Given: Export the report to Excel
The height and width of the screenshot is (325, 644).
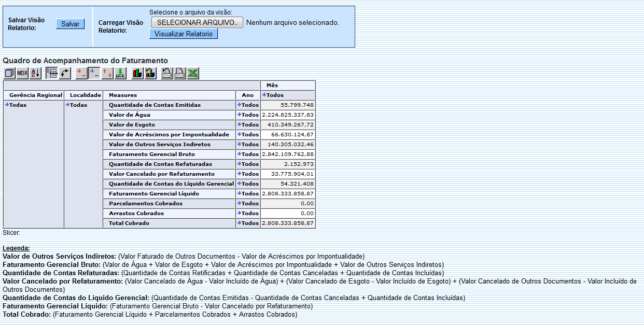Looking at the screenshot, I should coord(192,73).
